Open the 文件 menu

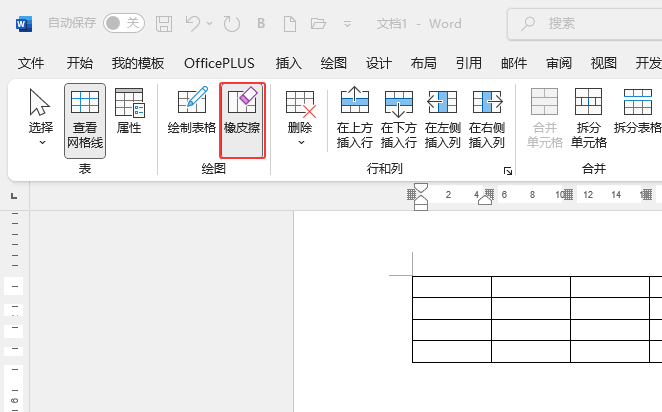coord(31,63)
